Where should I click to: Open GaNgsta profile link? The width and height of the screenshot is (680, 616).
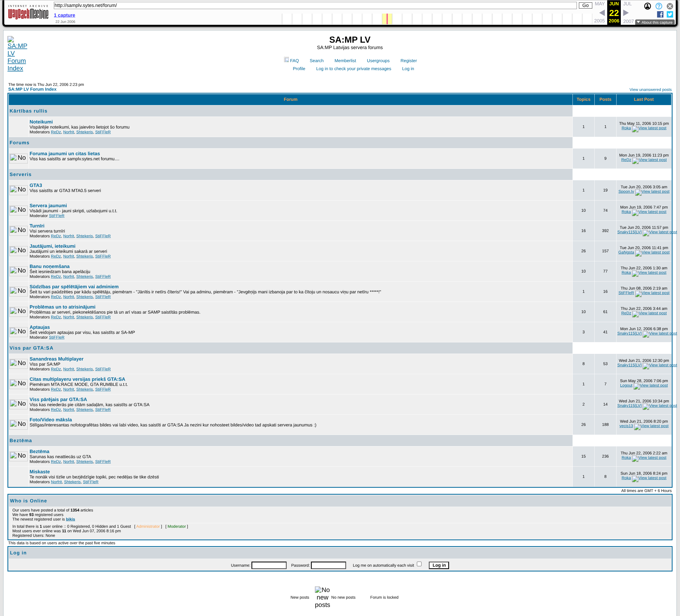626,252
